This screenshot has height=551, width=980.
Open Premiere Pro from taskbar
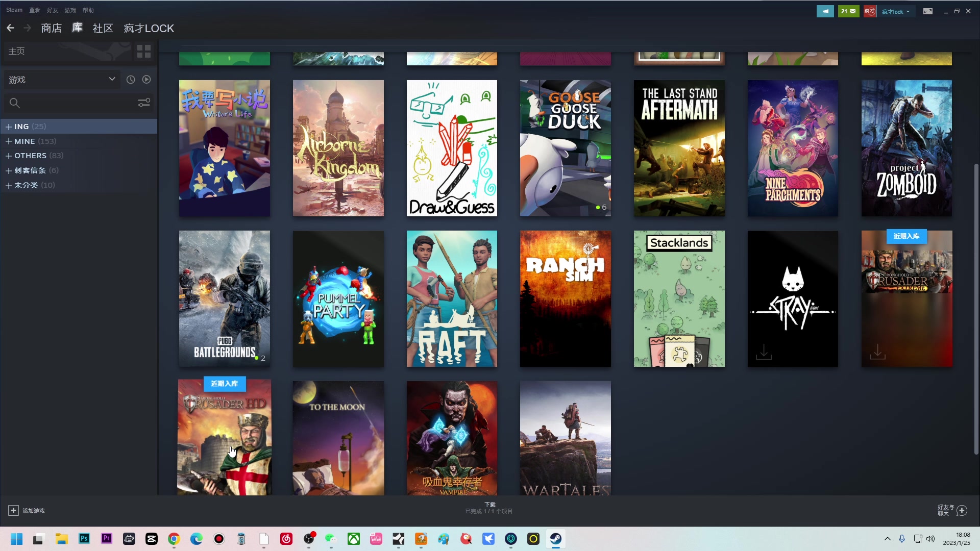(107, 539)
